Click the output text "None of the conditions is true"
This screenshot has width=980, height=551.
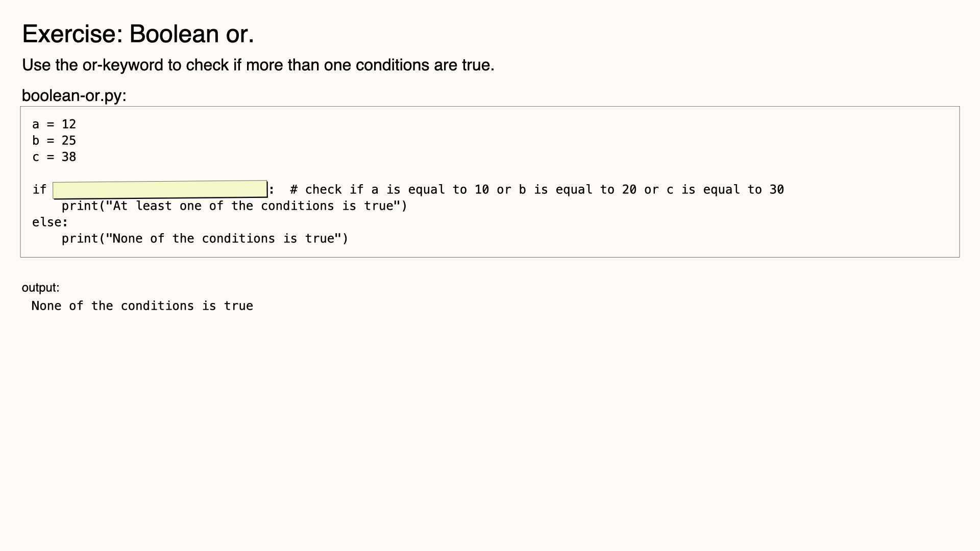coord(142,306)
